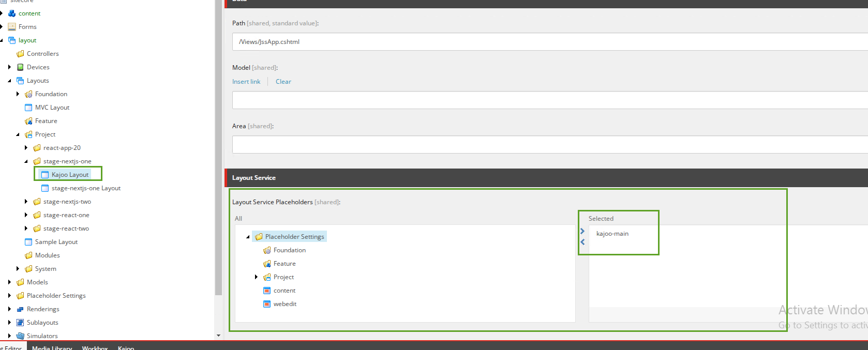The width and height of the screenshot is (868, 350).
Task: Click the Renderings node icon
Action: click(x=20, y=309)
